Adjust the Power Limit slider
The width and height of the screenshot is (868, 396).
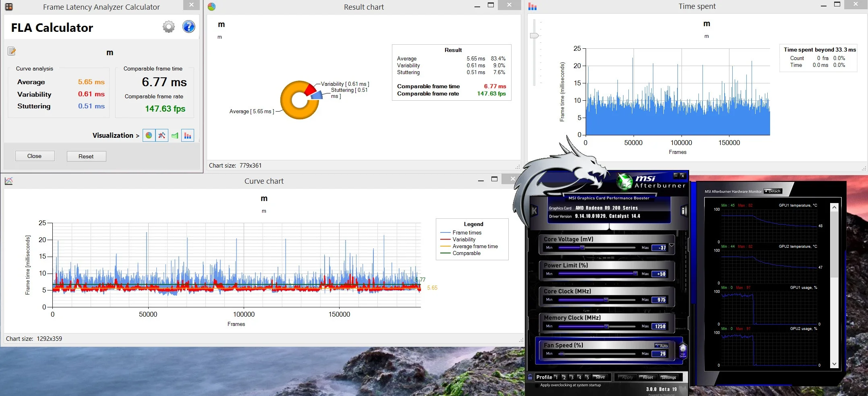pyautogui.click(x=636, y=274)
